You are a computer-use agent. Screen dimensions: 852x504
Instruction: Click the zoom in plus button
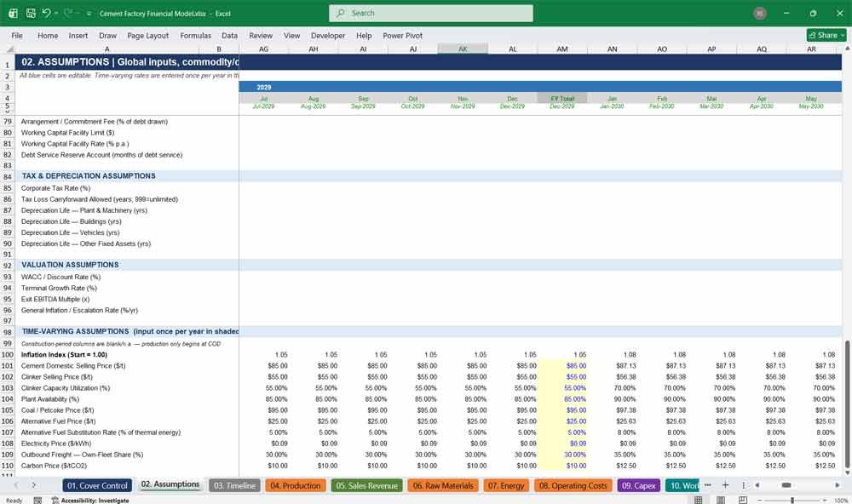tap(826, 501)
